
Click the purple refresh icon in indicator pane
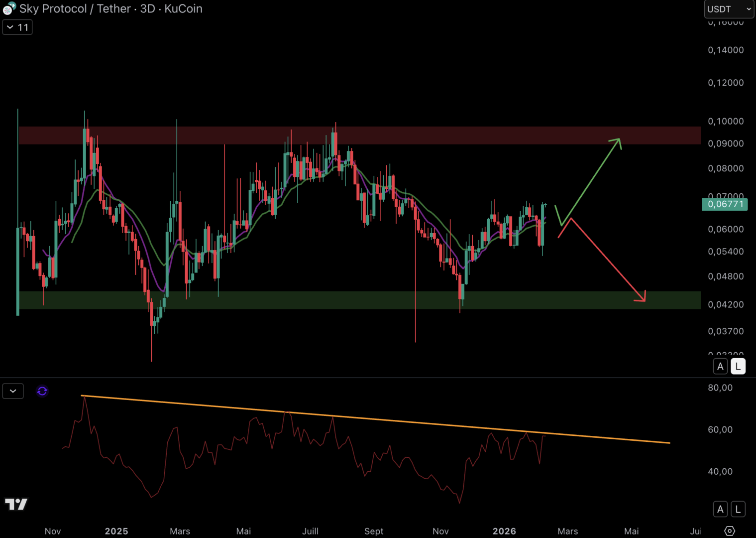(42, 391)
